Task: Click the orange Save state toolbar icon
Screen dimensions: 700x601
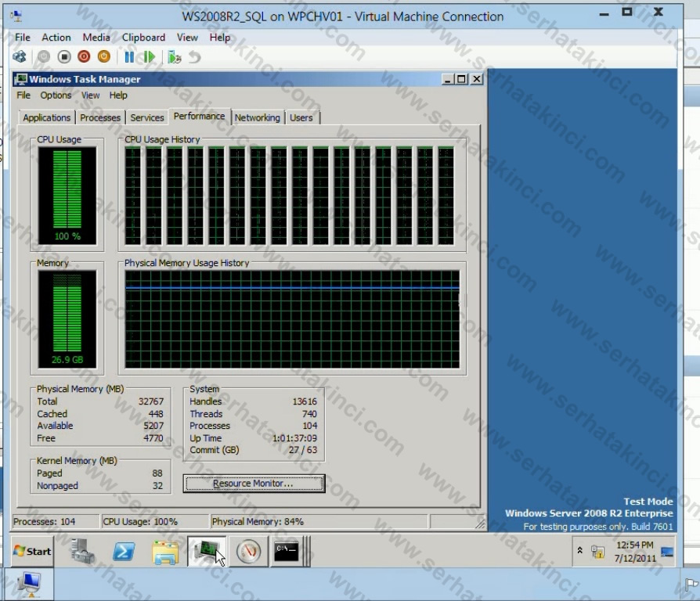Action: (104, 56)
